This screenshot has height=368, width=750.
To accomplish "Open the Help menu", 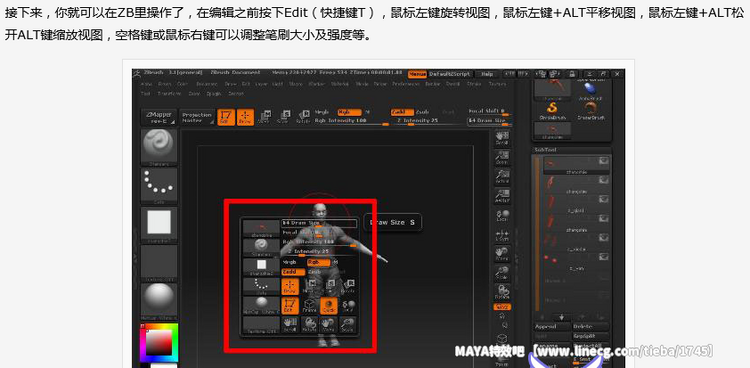I will (487, 74).
